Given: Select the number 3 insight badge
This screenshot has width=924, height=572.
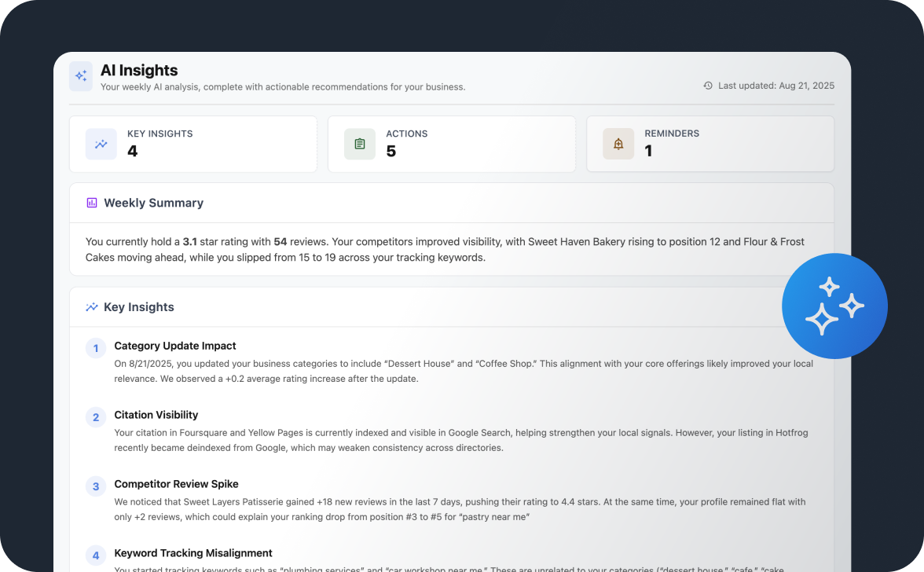Looking at the screenshot, I should 96,487.
